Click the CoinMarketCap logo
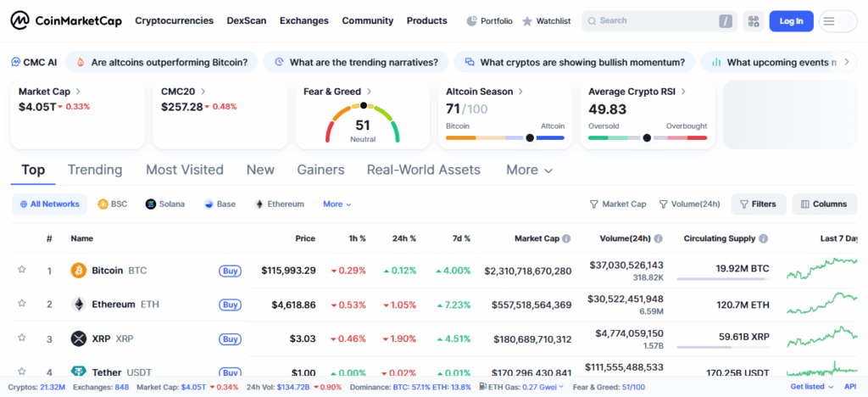Image resolution: width=868 pixels, height=397 pixels. [x=66, y=21]
